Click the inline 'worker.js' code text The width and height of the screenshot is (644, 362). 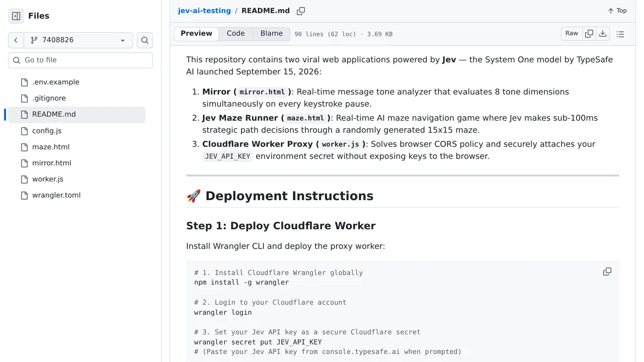point(341,144)
